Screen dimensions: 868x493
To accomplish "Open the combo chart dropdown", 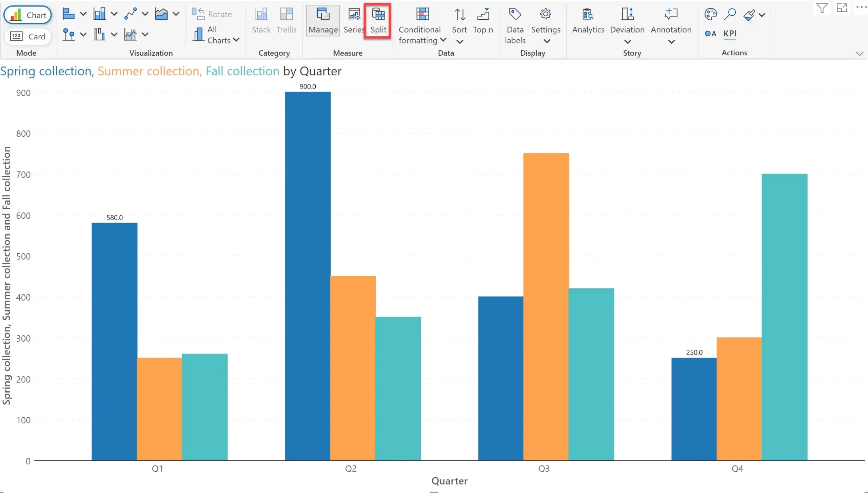I will [145, 34].
